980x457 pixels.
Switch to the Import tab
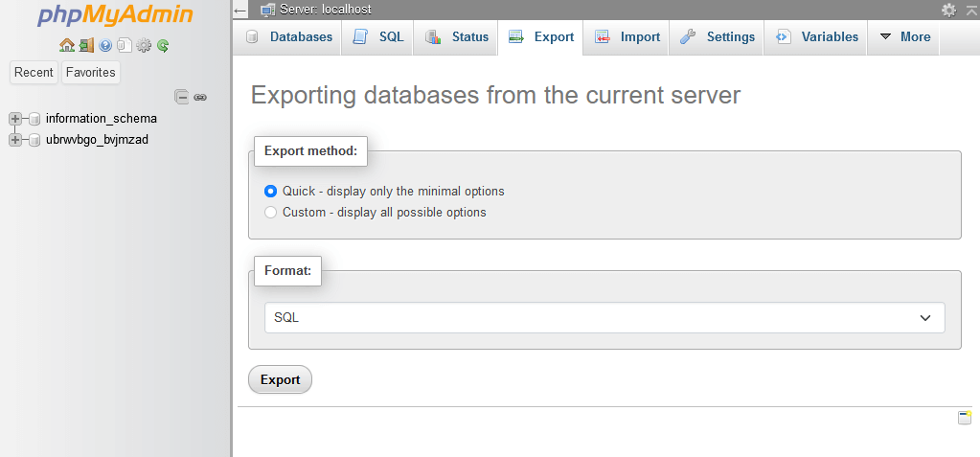(x=627, y=36)
